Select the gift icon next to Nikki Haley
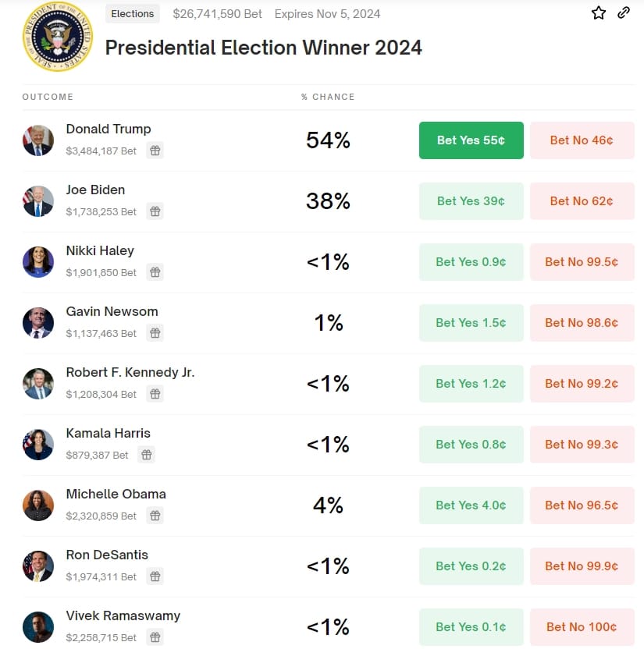 point(155,272)
